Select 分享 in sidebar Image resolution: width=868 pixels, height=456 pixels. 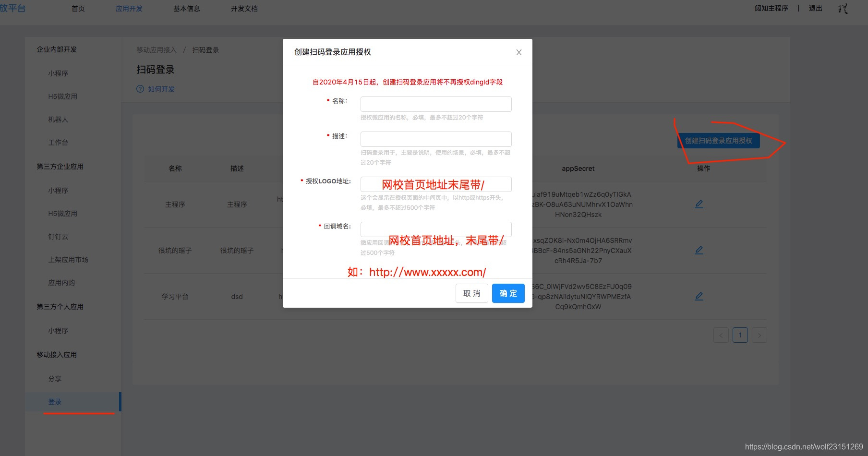55,379
